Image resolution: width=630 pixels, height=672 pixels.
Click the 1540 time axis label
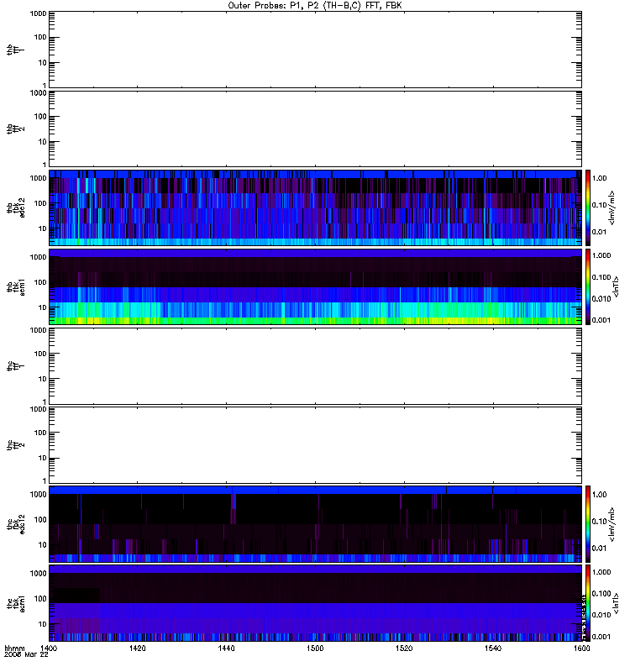pos(493,648)
